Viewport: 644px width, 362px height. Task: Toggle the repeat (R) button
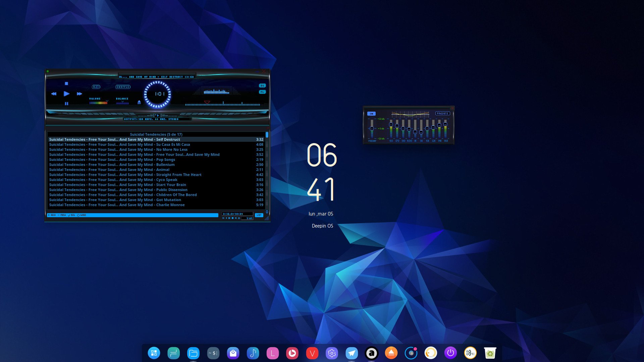click(96, 87)
